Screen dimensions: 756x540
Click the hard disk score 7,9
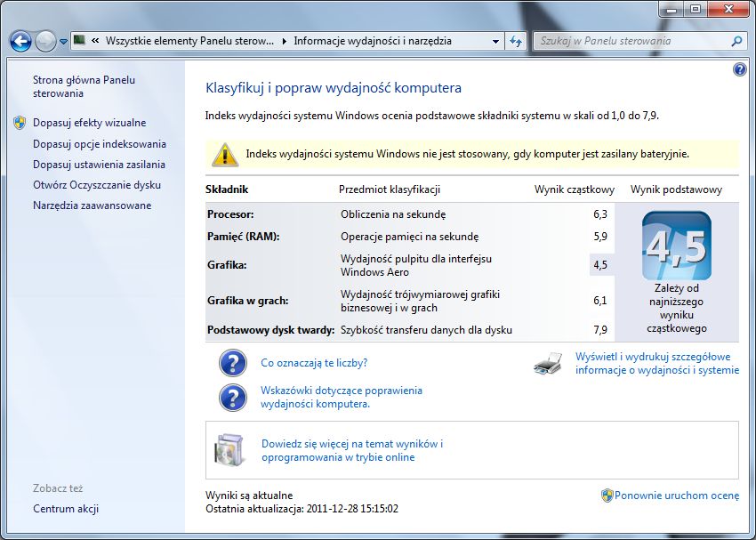tap(600, 330)
